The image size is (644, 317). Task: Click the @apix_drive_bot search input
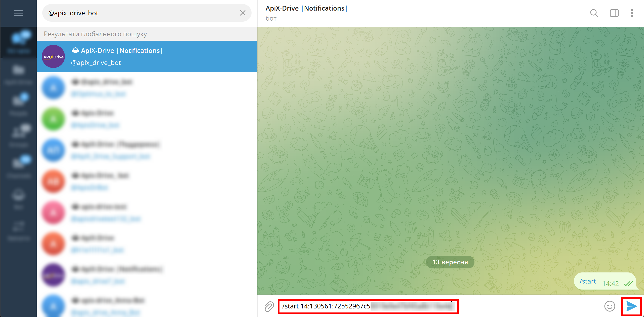(x=147, y=13)
